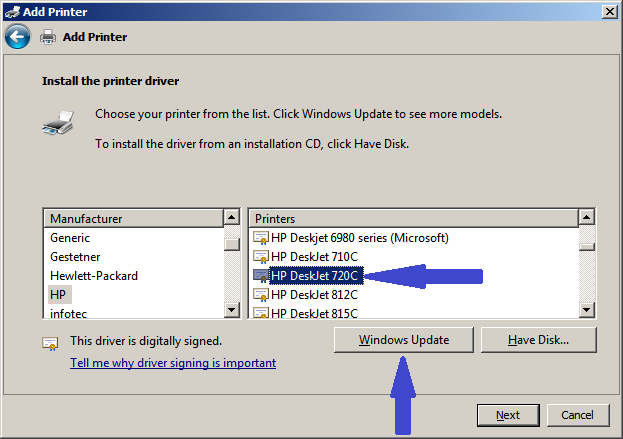Screen dimensions: 623x439
Task: Click the driver icon for HP DeskJet 720C
Action: click(x=261, y=276)
